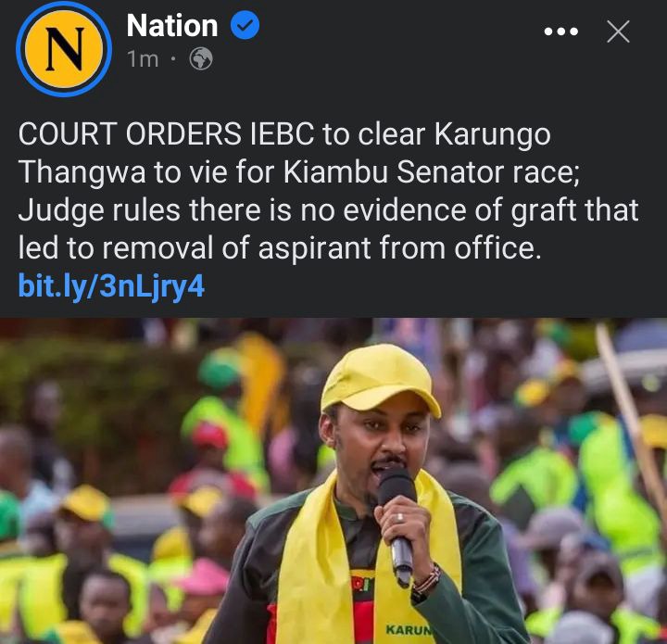Open the Nation page name link
Screen dimensions: 667x644
pos(172,26)
